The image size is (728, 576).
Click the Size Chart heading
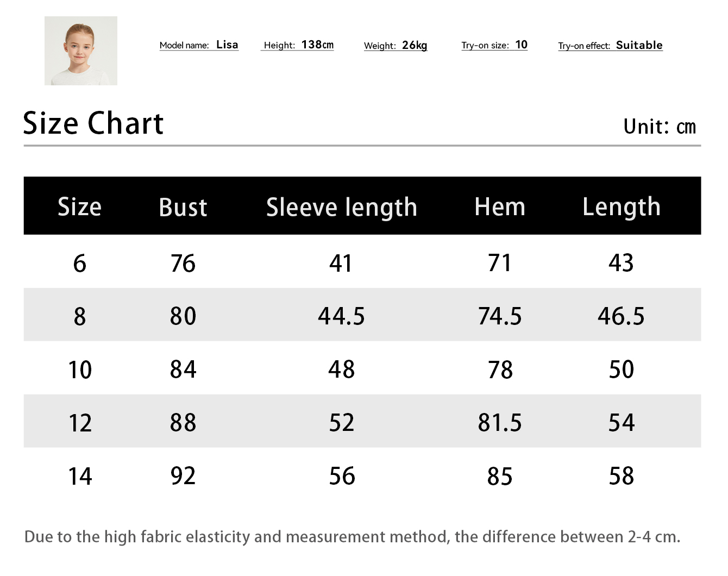[x=93, y=123]
